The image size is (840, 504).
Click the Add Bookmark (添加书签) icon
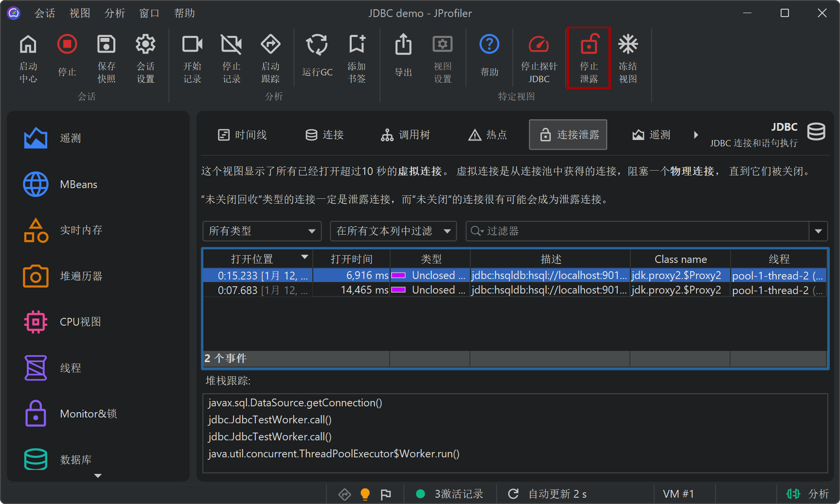(357, 45)
